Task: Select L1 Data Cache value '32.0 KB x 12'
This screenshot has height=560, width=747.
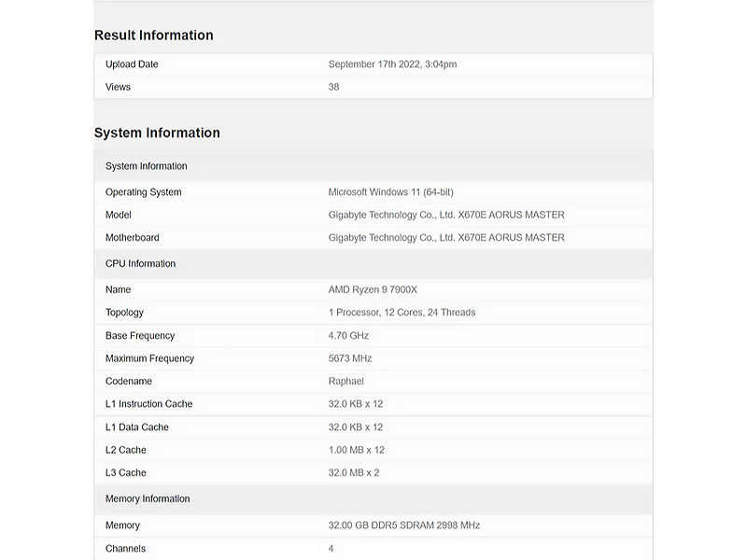Action: [x=356, y=427]
